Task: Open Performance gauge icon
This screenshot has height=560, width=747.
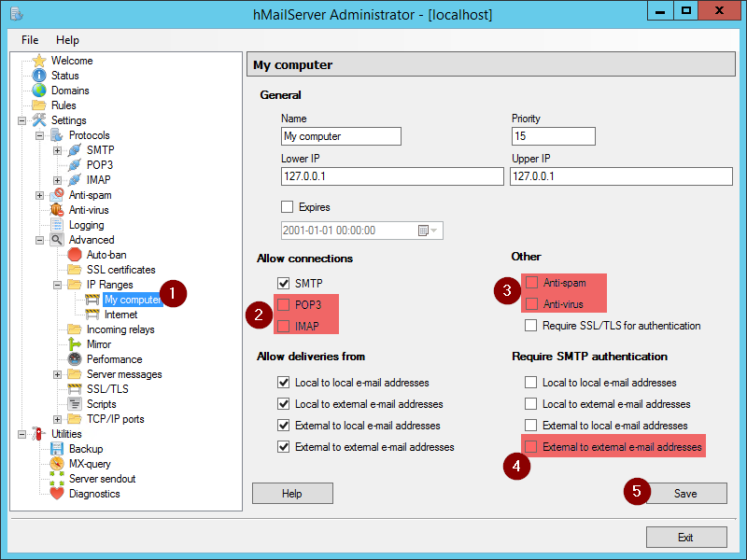Action: click(75, 359)
